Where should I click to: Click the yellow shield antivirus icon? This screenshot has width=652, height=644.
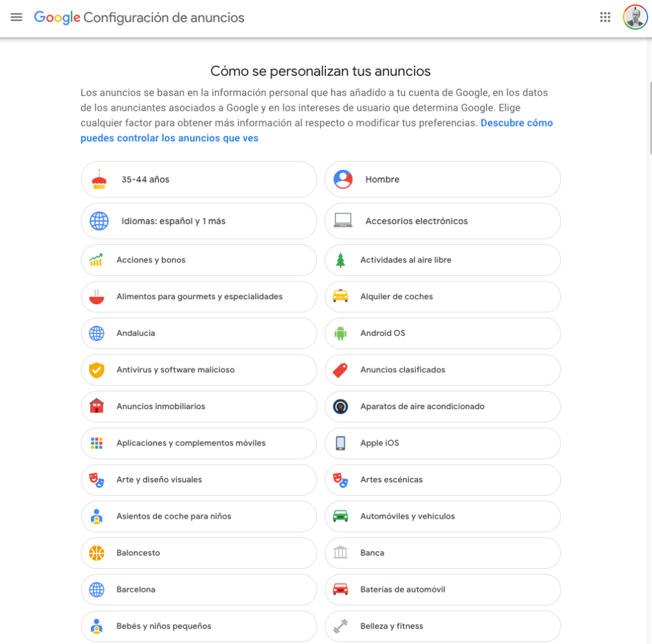(x=97, y=370)
